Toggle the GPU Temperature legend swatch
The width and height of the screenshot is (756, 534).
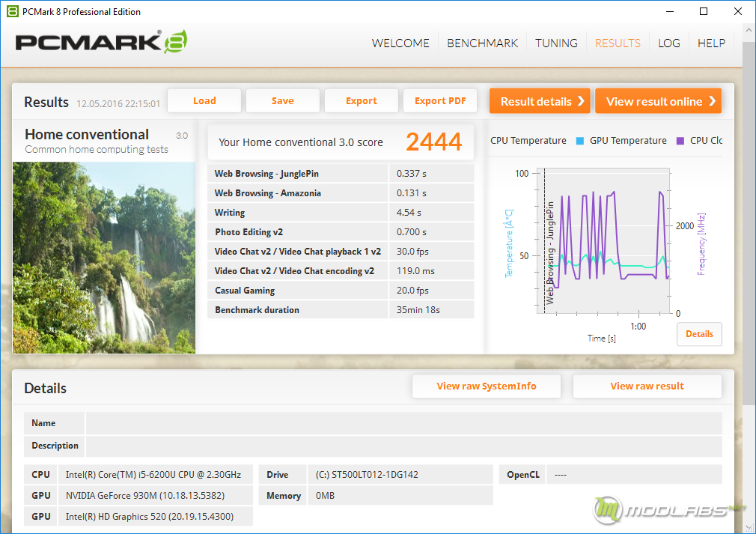580,141
